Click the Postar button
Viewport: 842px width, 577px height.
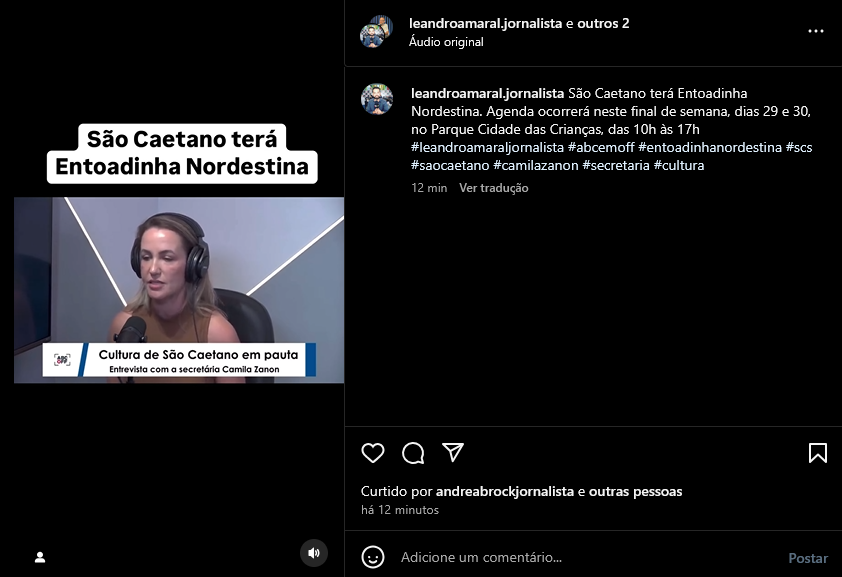[808, 558]
